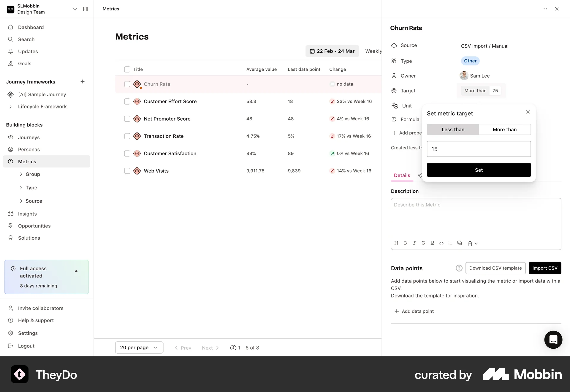Toggle bold formatting in the description toolbar

(405, 243)
